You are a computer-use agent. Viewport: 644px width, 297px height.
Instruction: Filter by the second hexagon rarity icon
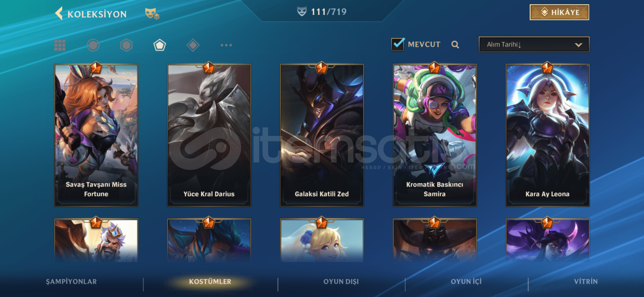(126, 45)
